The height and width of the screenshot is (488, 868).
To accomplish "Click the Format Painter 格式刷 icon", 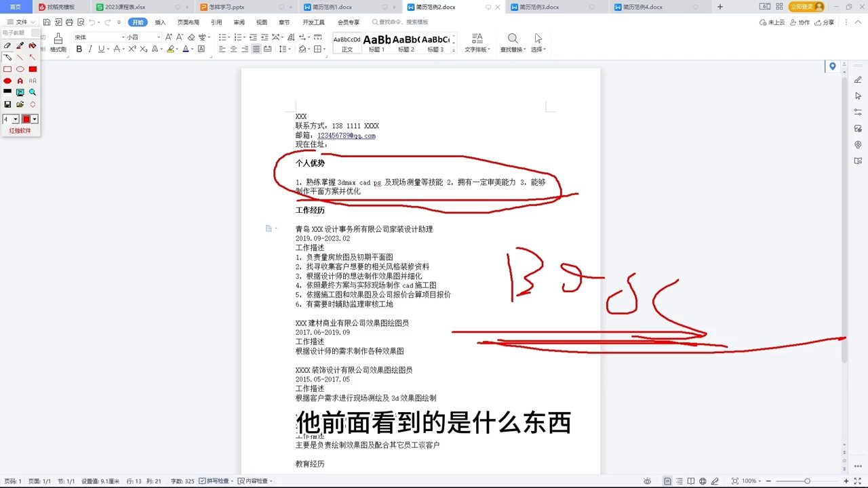I will (58, 38).
